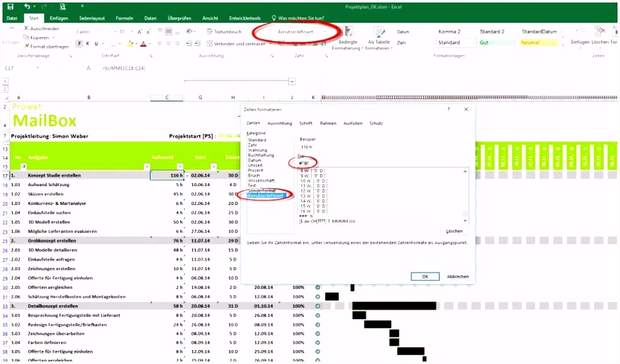
Task: Open the Zwischenablage dialog launcher
Action: point(70,56)
